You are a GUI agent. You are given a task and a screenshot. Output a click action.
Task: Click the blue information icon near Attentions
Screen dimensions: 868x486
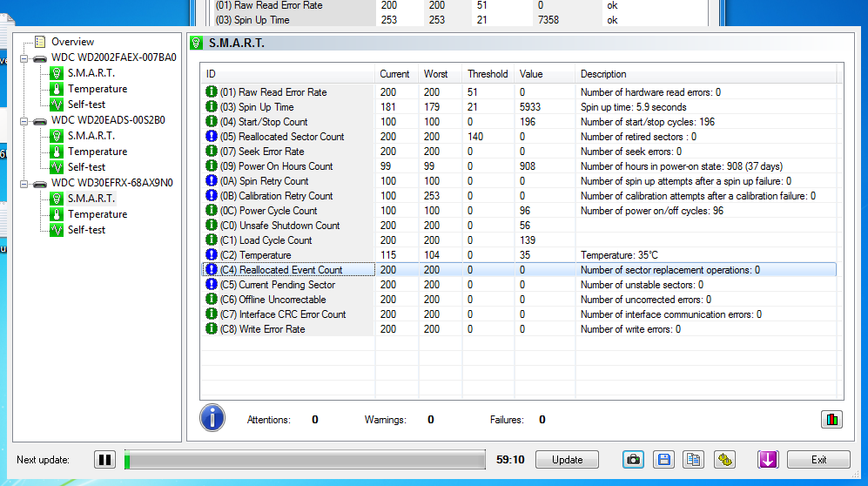tap(212, 418)
